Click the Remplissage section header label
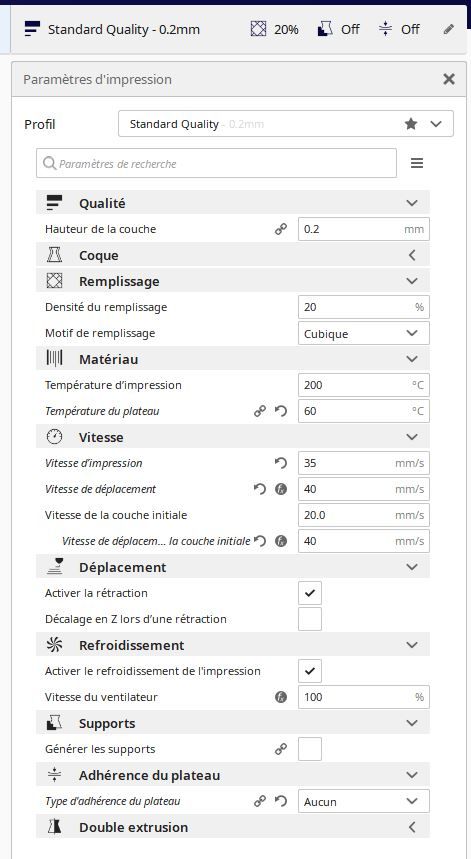 [x=119, y=282]
